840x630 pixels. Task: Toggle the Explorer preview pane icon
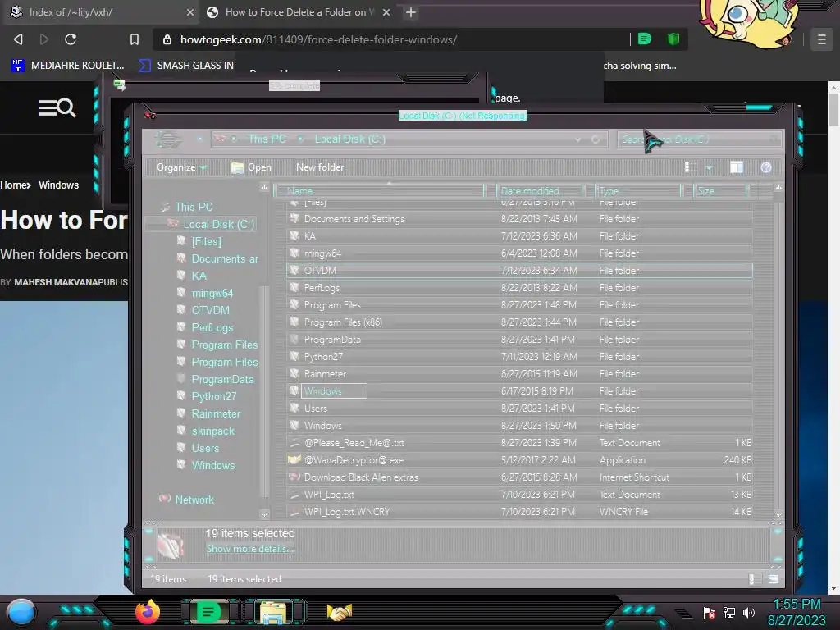tap(737, 167)
